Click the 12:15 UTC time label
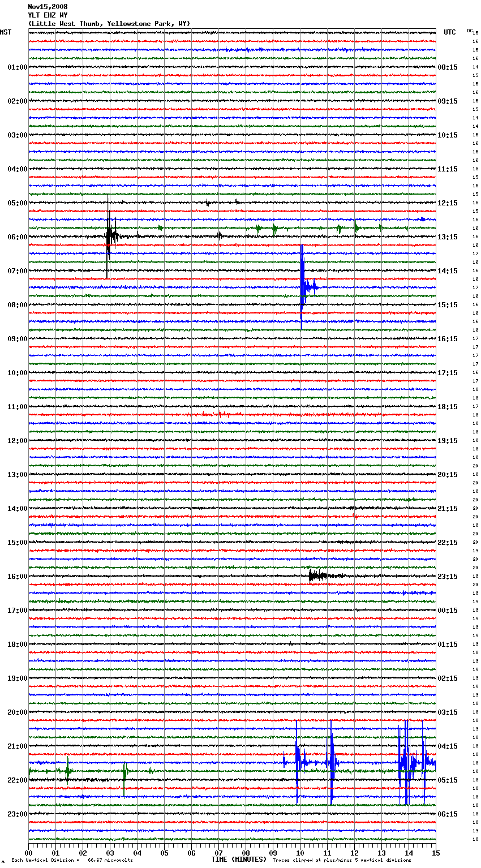Screen dimensions: 481x868 pyautogui.click(x=448, y=203)
